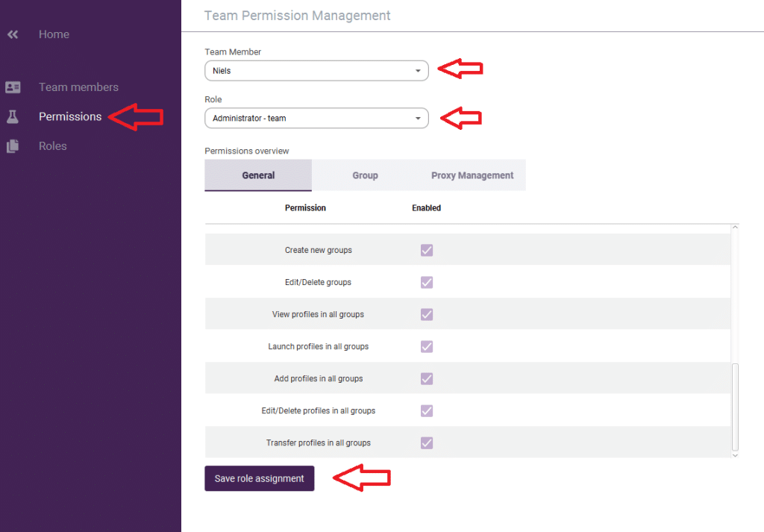764x532 pixels.
Task: Click the Team members card icon
Action: (13, 87)
